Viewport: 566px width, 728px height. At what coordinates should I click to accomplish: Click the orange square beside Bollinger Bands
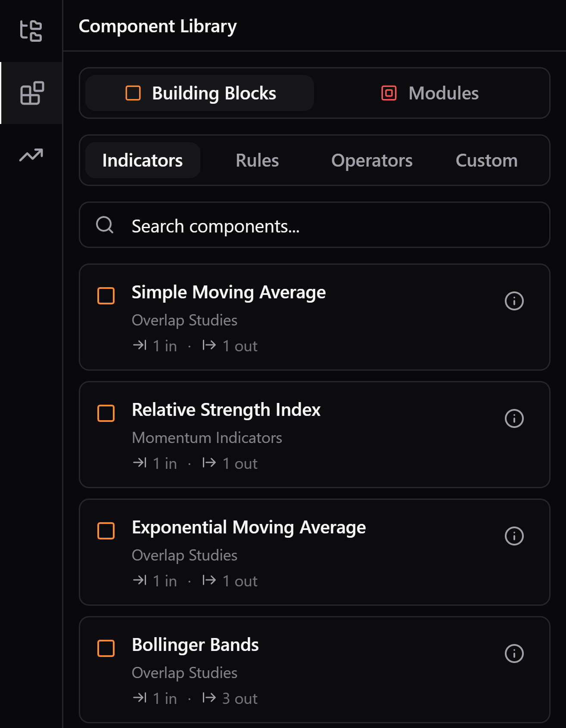coord(106,648)
